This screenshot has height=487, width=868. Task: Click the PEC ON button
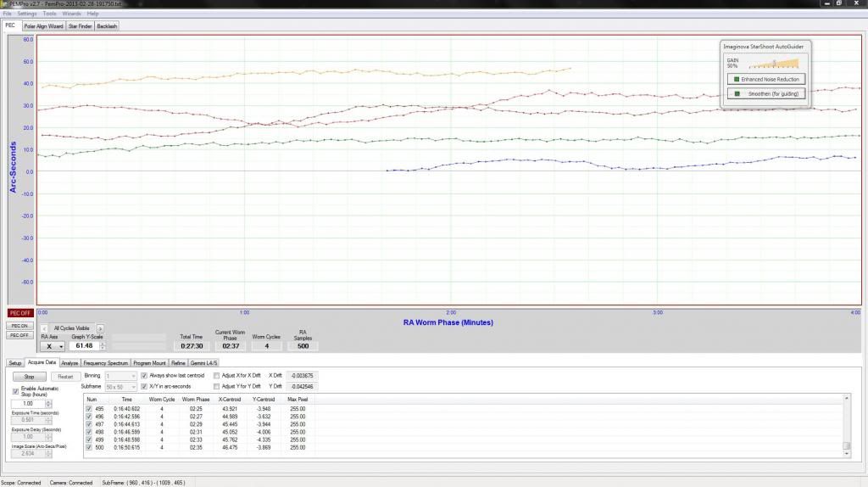pyautogui.click(x=20, y=326)
